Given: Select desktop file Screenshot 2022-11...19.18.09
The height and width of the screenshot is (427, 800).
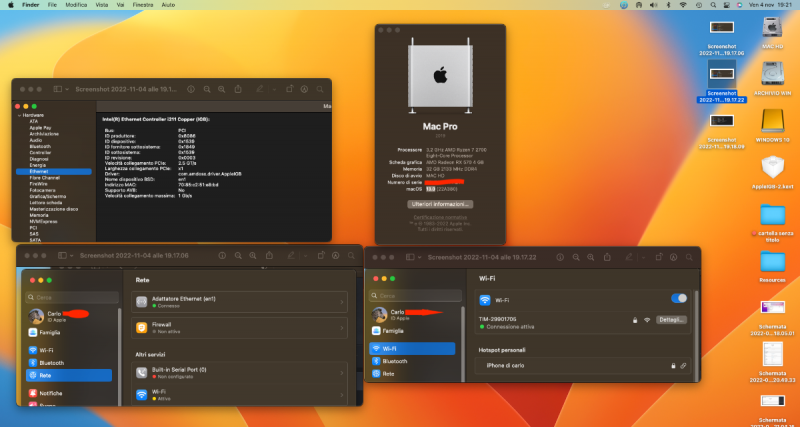Looking at the screenshot, I should point(722,131).
